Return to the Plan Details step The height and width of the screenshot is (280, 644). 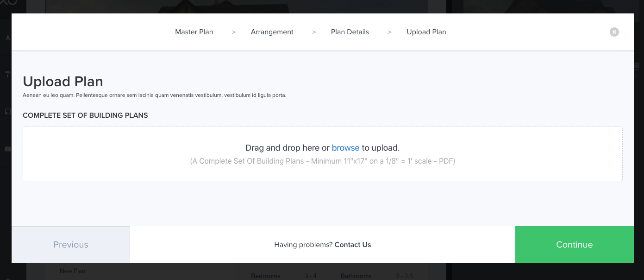(x=350, y=32)
